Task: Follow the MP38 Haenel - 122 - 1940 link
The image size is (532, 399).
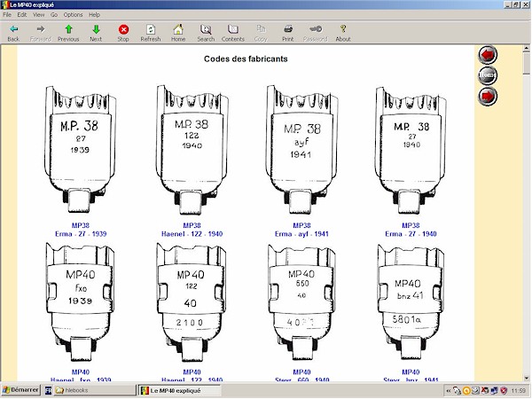Action: (192, 230)
